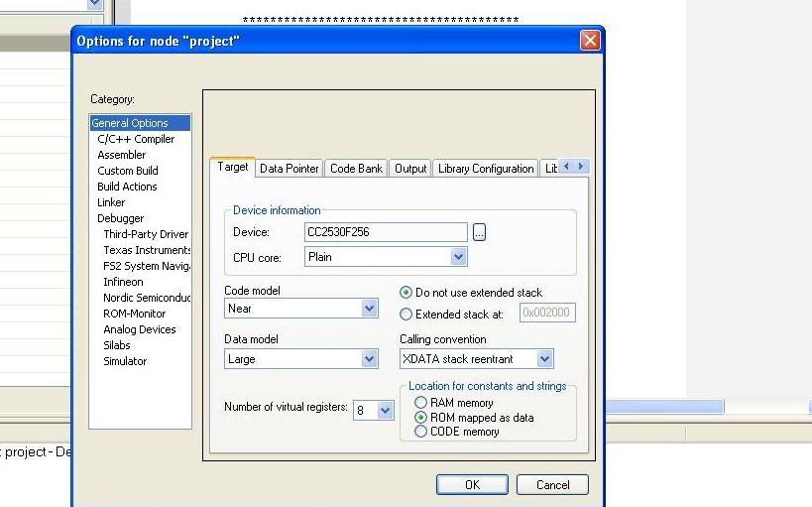The height and width of the screenshot is (507, 812).
Task: Open the Data model dropdown
Action: click(x=369, y=359)
